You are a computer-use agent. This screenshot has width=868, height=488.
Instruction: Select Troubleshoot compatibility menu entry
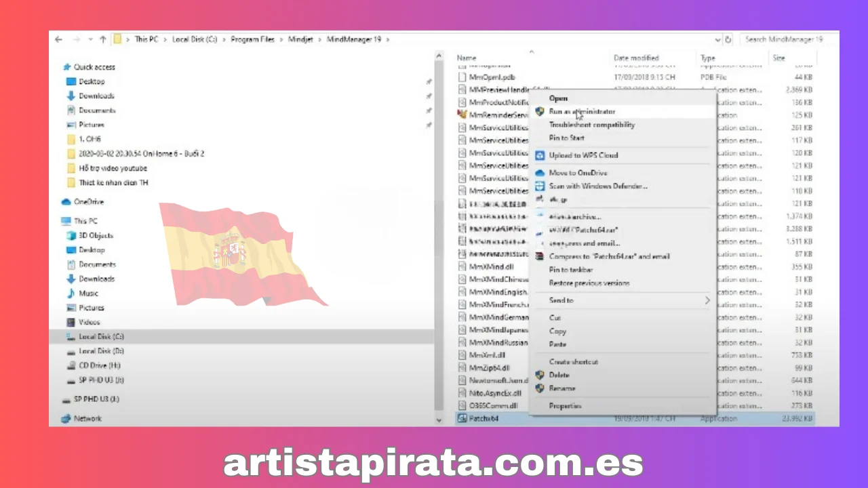[x=592, y=125]
